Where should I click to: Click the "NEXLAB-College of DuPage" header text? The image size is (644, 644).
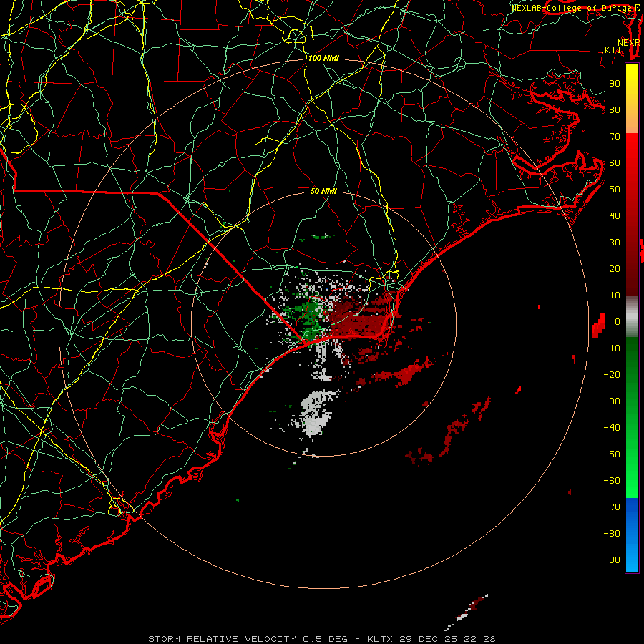571,8
